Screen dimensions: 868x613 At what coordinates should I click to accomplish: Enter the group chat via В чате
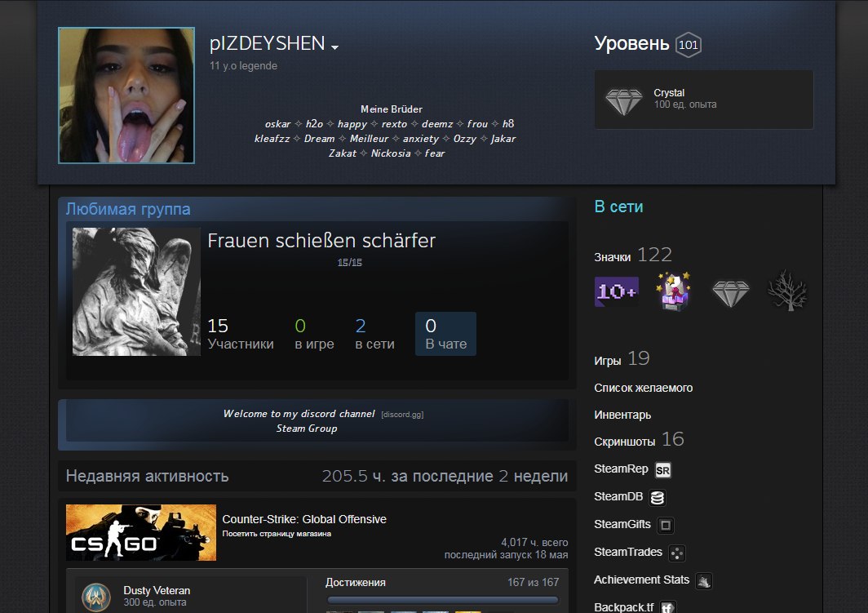coord(445,335)
